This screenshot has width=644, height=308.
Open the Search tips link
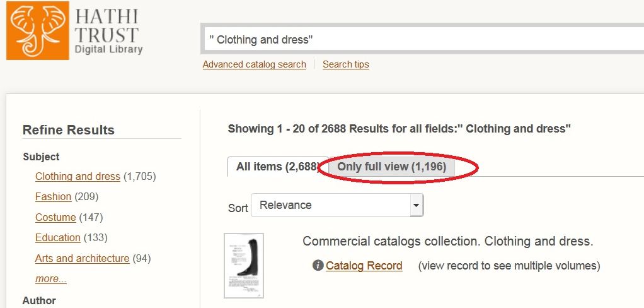tap(346, 64)
